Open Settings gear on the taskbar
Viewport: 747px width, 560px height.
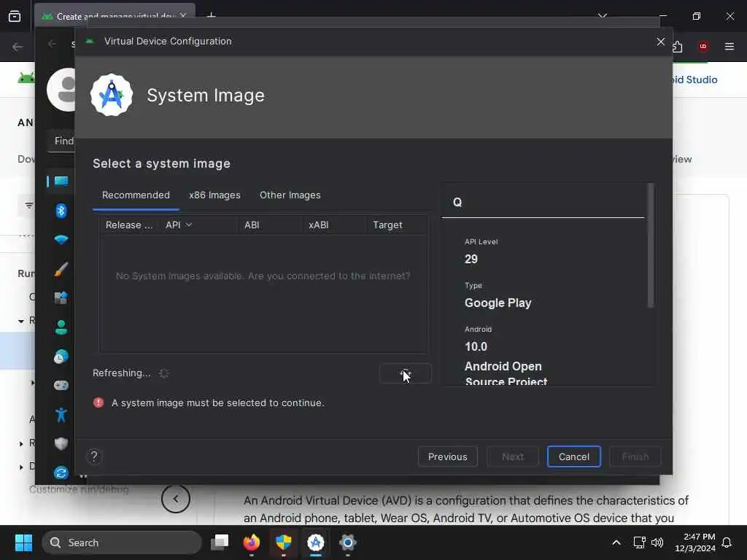click(x=347, y=542)
